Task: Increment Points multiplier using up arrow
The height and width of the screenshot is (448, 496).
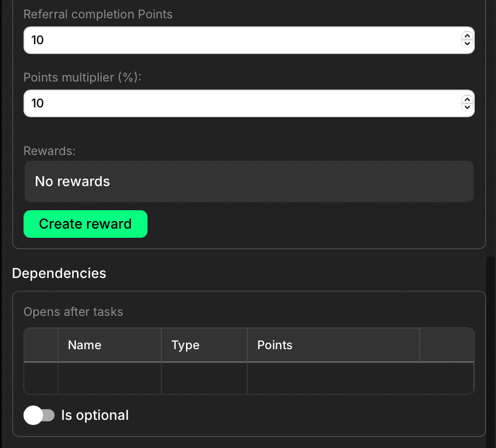Action: tap(467, 100)
